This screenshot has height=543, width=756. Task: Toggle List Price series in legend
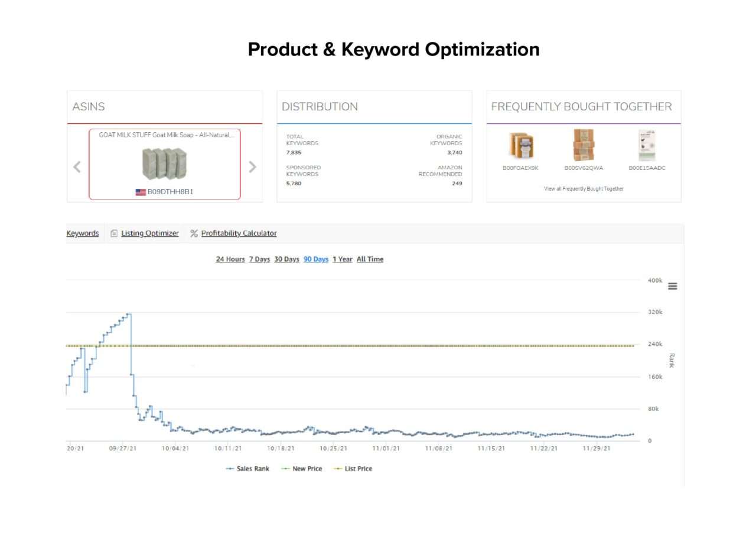click(x=353, y=469)
